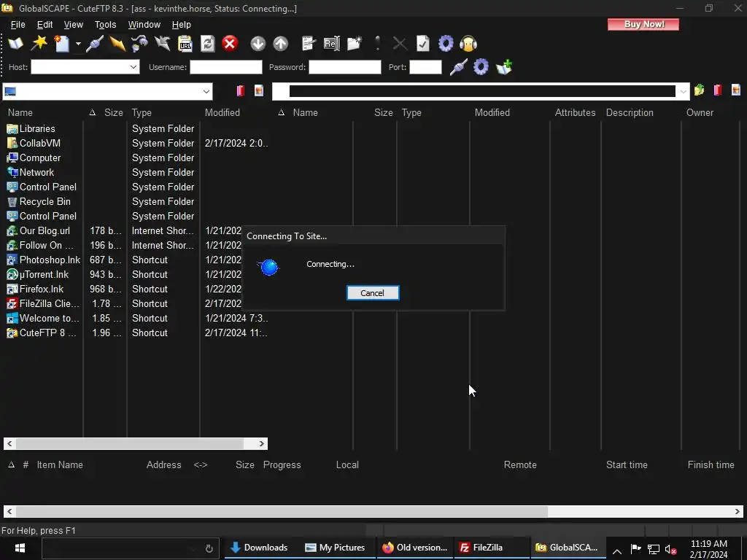Screen dimensions: 747x560
Task: Click the queue Progress column header
Action: coord(282,464)
